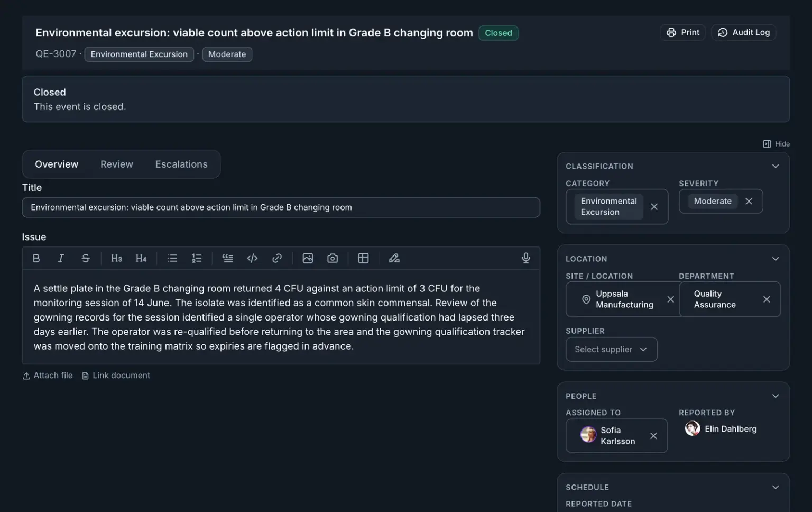Open the Audit Log
The height and width of the screenshot is (512, 812).
click(743, 32)
